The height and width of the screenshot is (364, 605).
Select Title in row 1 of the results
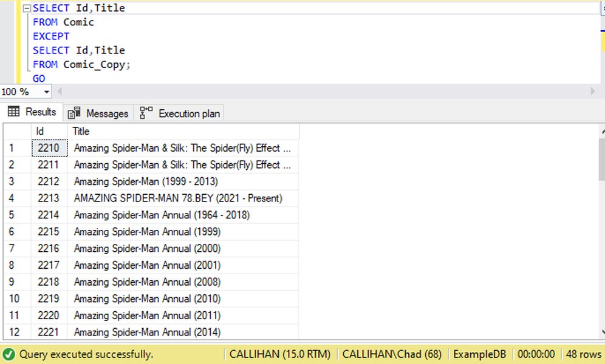coord(183,148)
